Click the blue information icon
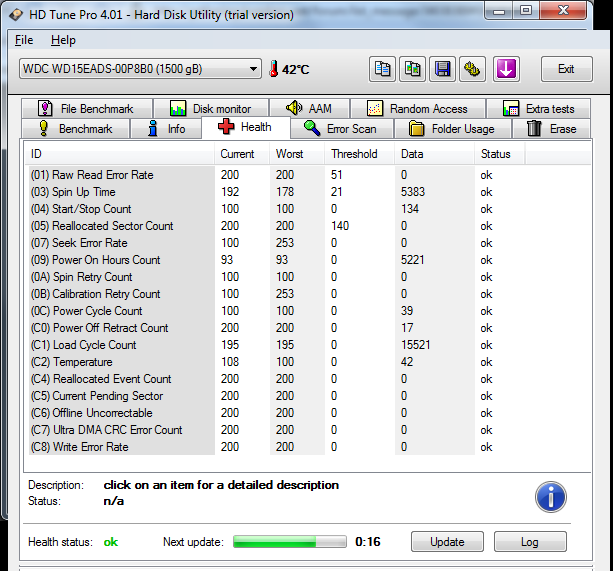Viewport: 613px width, 571px height. pyautogui.click(x=550, y=496)
